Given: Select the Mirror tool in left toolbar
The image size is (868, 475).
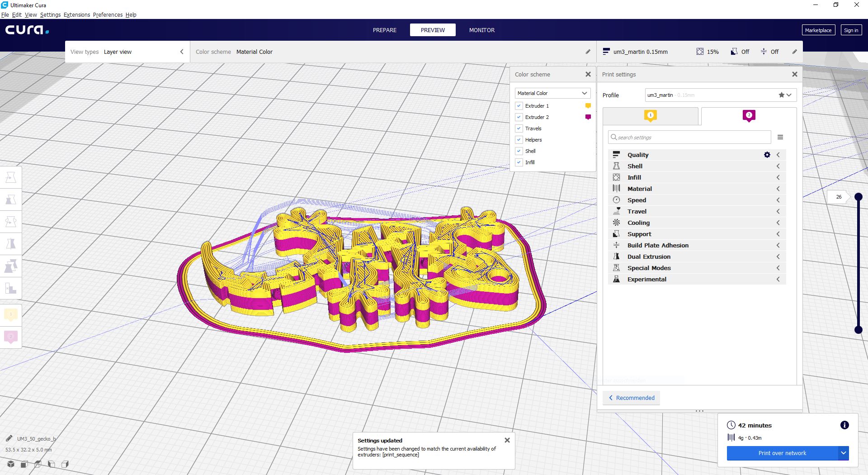Looking at the screenshot, I should pyautogui.click(x=11, y=244).
